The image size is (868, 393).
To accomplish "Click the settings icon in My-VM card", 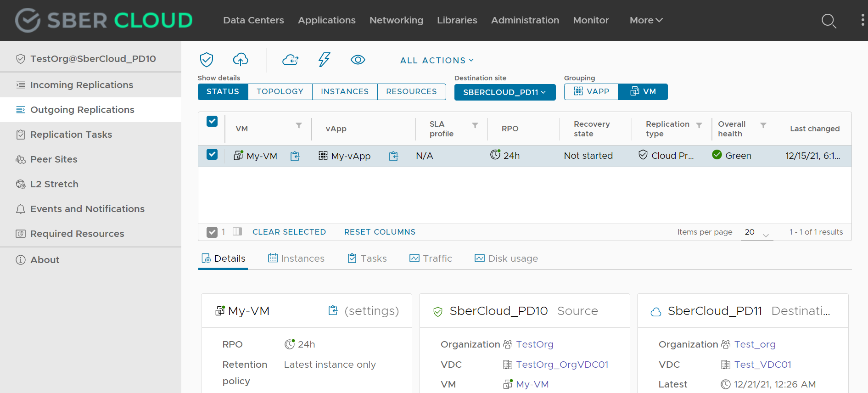I will click(333, 311).
